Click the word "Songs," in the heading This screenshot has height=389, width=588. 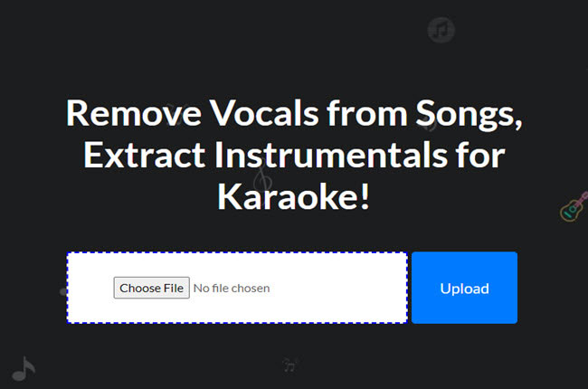pyautogui.click(x=464, y=113)
